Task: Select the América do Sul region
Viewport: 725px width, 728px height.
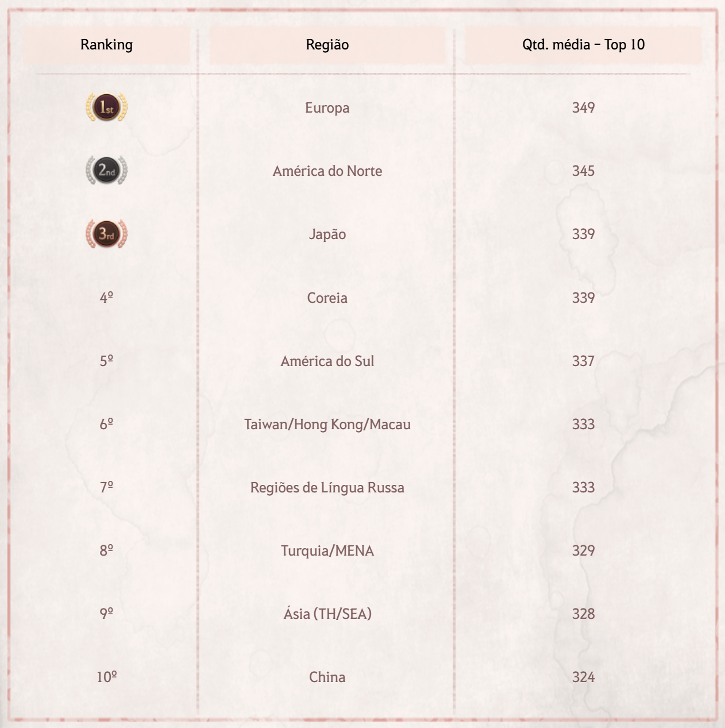Action: [327, 361]
